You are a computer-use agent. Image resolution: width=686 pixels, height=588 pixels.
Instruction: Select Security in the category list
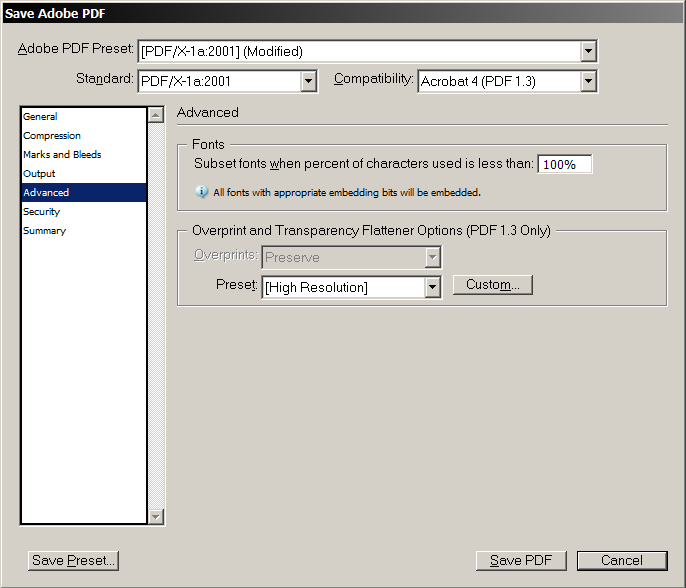click(x=84, y=212)
